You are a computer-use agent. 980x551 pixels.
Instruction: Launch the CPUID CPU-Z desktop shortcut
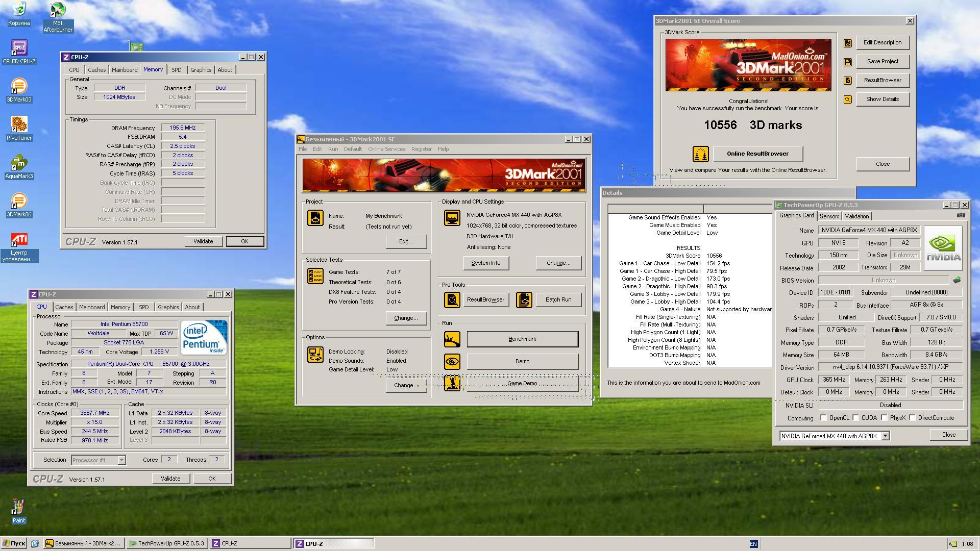pyautogui.click(x=19, y=52)
